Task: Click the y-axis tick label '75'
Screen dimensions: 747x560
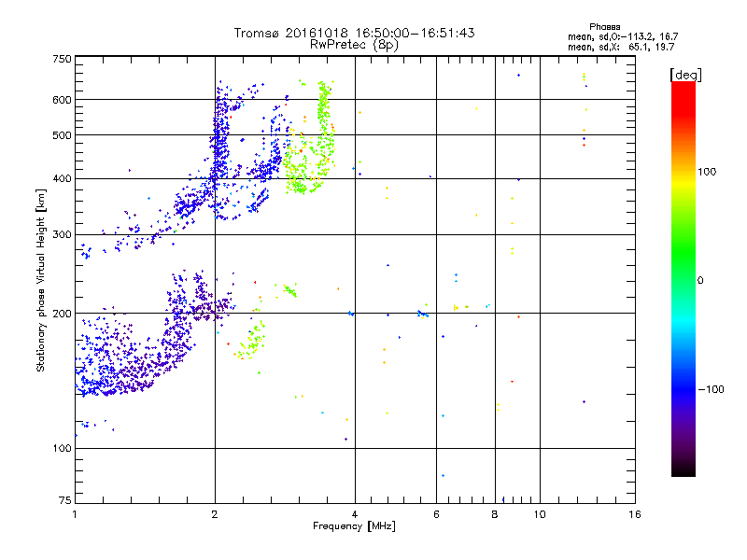Action: 65,500
